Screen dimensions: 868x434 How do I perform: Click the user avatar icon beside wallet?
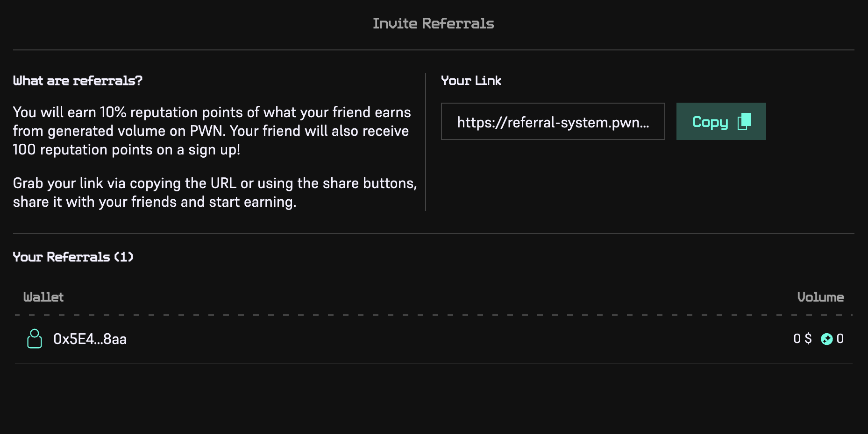(x=35, y=339)
